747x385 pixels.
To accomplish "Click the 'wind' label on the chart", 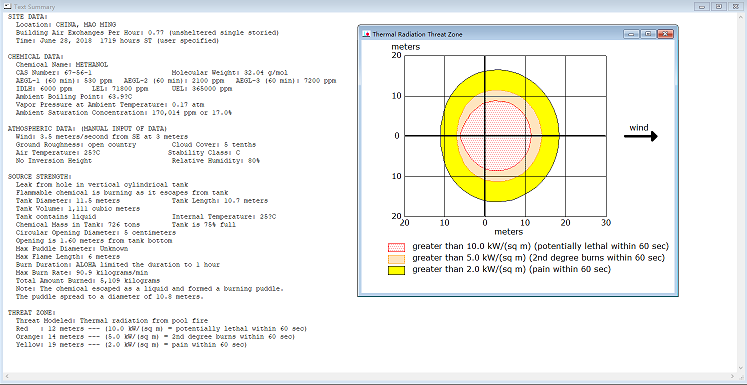I will tap(638, 128).
